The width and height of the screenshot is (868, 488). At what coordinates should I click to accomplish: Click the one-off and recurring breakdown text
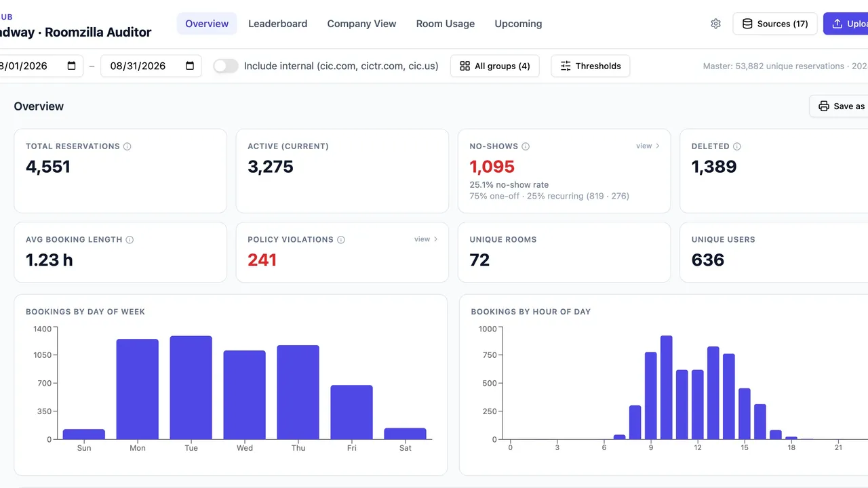coord(549,196)
